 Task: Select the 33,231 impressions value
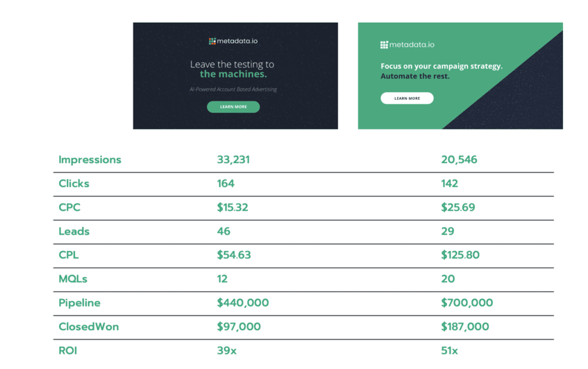tap(233, 160)
